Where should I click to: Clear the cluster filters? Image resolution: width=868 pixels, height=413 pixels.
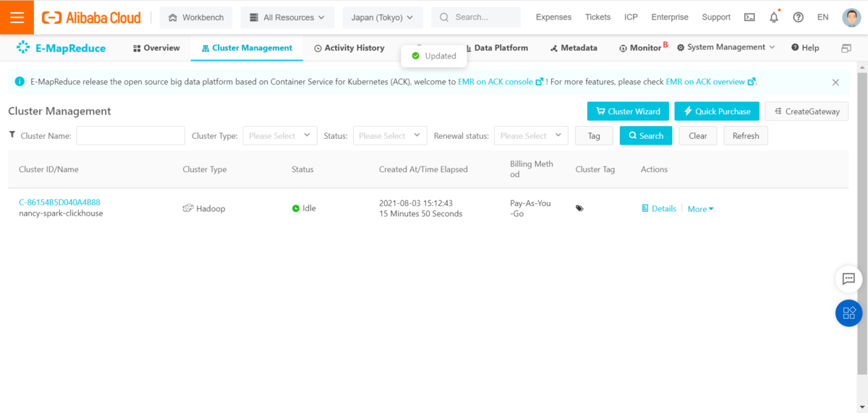coord(698,135)
